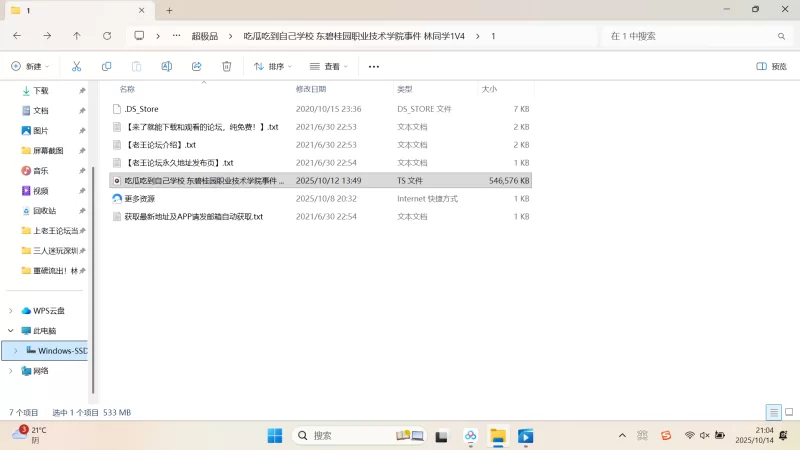Image resolution: width=800 pixels, height=450 pixels.
Task: Click the Rename icon in toolbar
Action: (166, 66)
